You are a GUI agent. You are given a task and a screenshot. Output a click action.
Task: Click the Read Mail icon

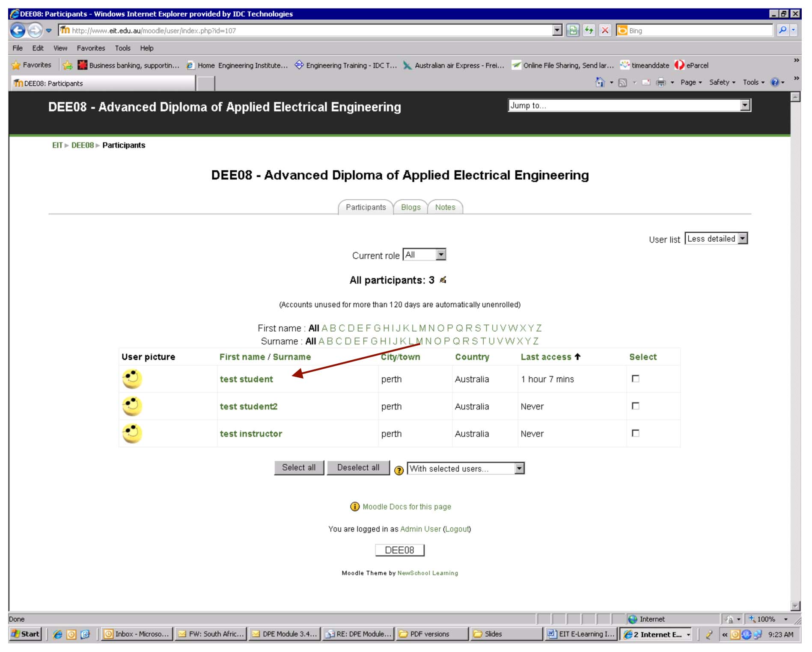coord(646,83)
